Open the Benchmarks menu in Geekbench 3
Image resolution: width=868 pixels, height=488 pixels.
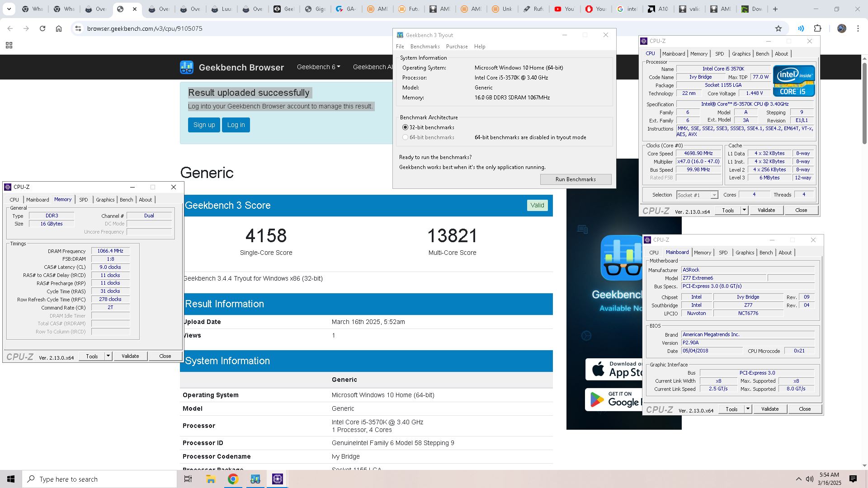coord(425,47)
